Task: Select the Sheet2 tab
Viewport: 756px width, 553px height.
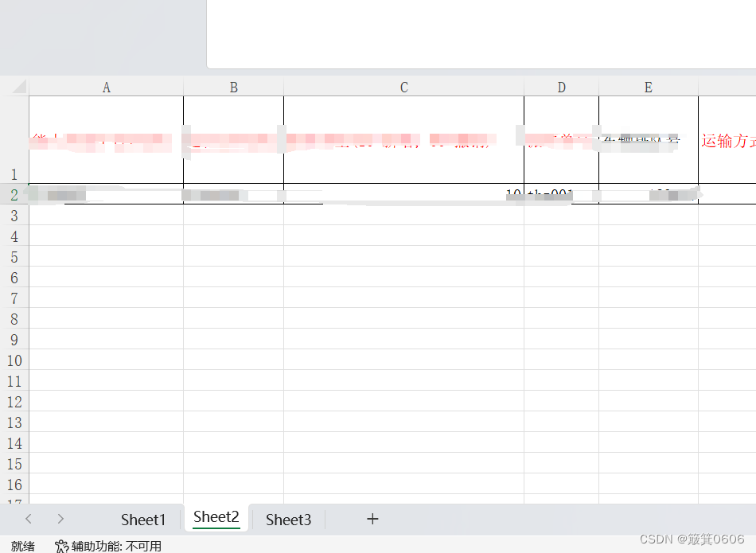Action: 216,517
